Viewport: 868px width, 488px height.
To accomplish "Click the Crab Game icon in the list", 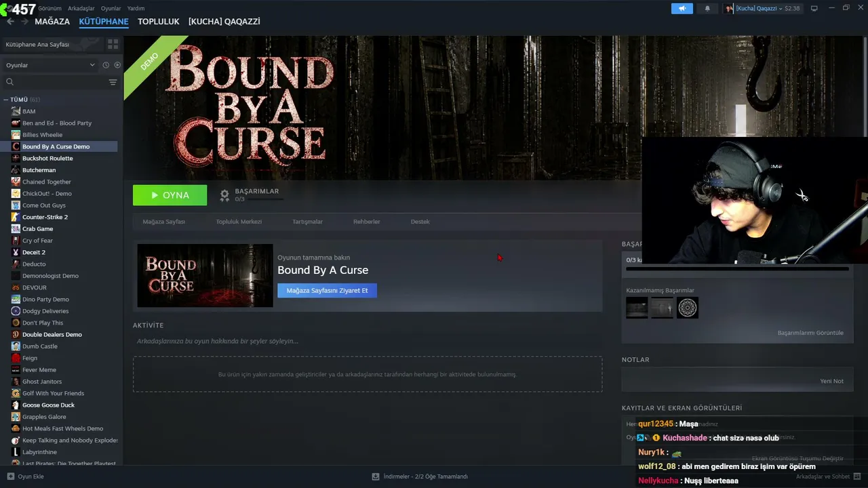I will pyautogui.click(x=16, y=228).
